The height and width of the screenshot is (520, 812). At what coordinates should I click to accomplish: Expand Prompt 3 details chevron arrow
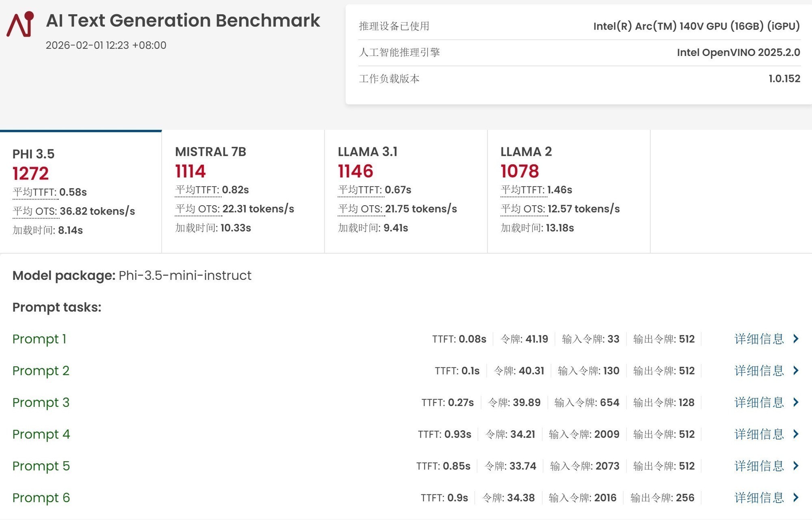(x=796, y=402)
